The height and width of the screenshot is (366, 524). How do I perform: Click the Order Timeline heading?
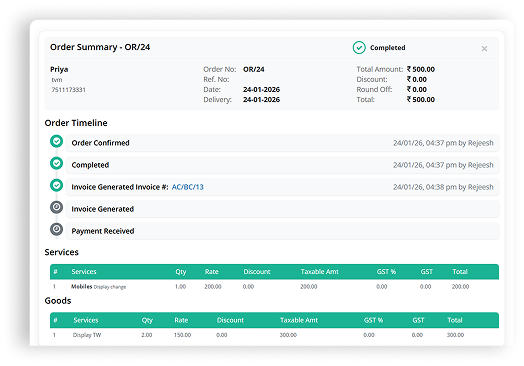[x=76, y=123]
